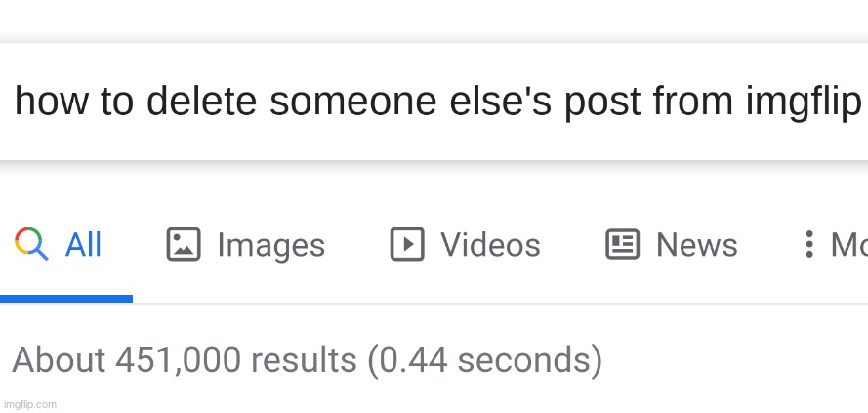Open the three-dot More menu icon

807,244
